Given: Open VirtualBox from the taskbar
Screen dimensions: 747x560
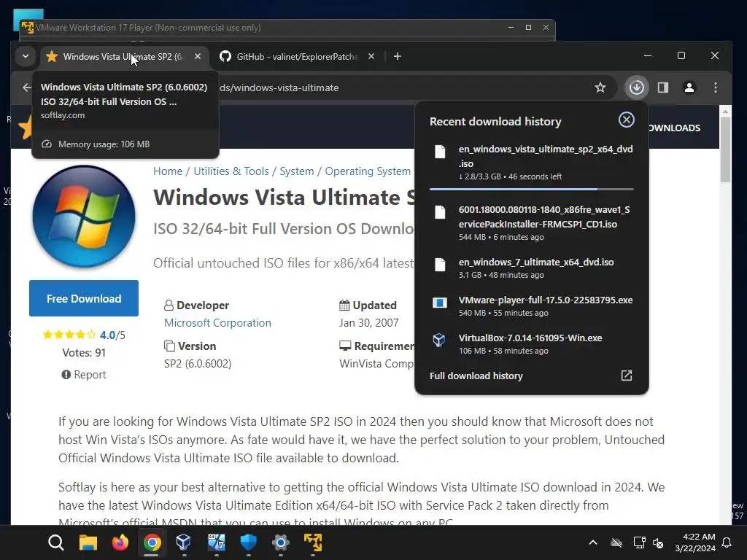Looking at the screenshot, I should point(184,542).
